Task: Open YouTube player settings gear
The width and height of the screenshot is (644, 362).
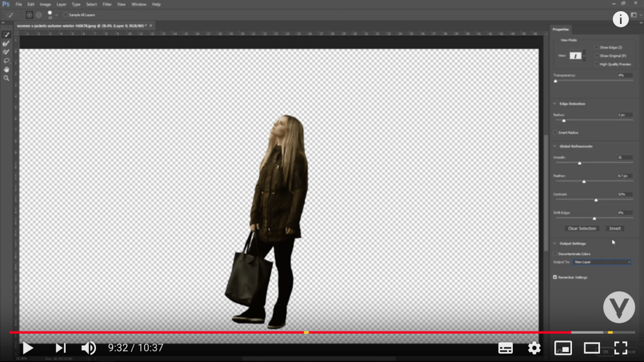Action: click(534, 348)
